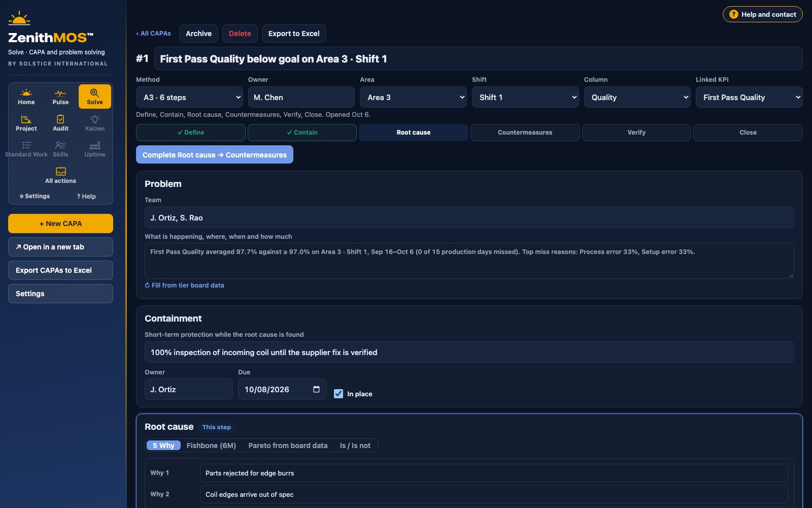Click the New CAPA button
Image resolution: width=812 pixels, height=508 pixels.
point(60,224)
